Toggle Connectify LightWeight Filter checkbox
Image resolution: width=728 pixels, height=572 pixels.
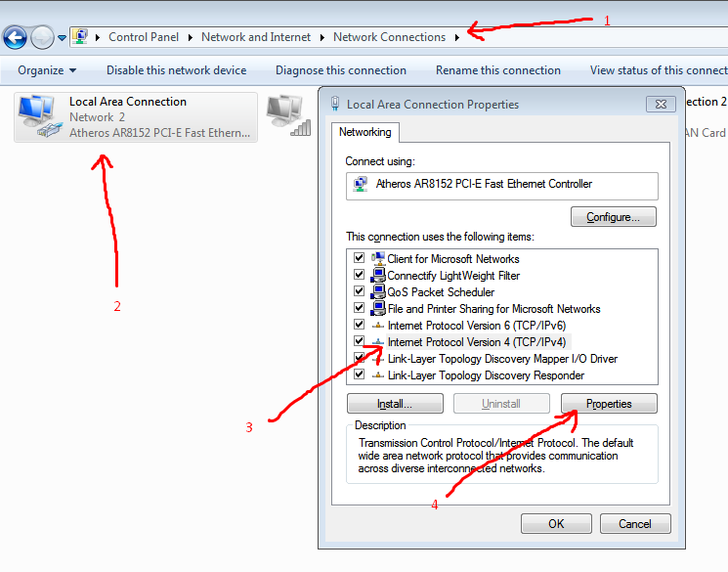(x=359, y=274)
